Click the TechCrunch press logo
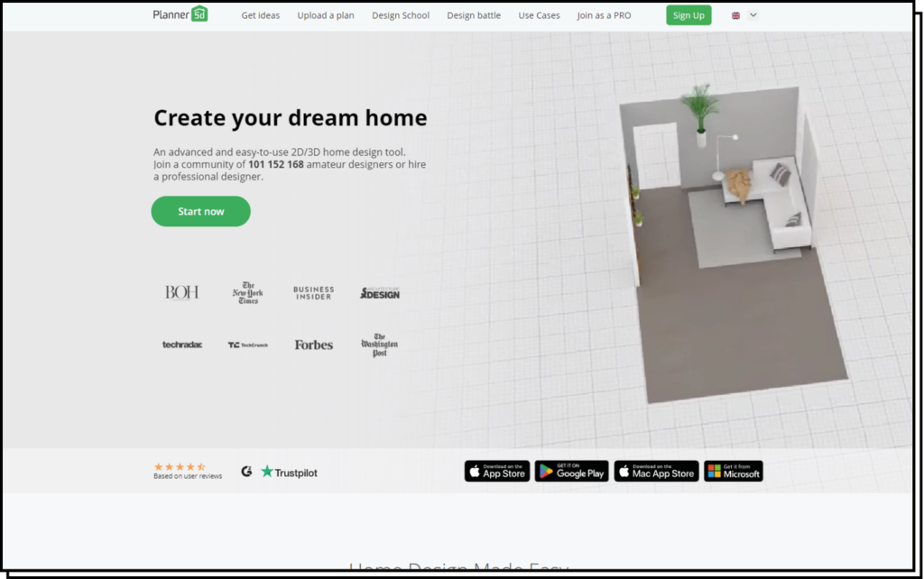Viewport: 924px width, 579px height. 247,345
